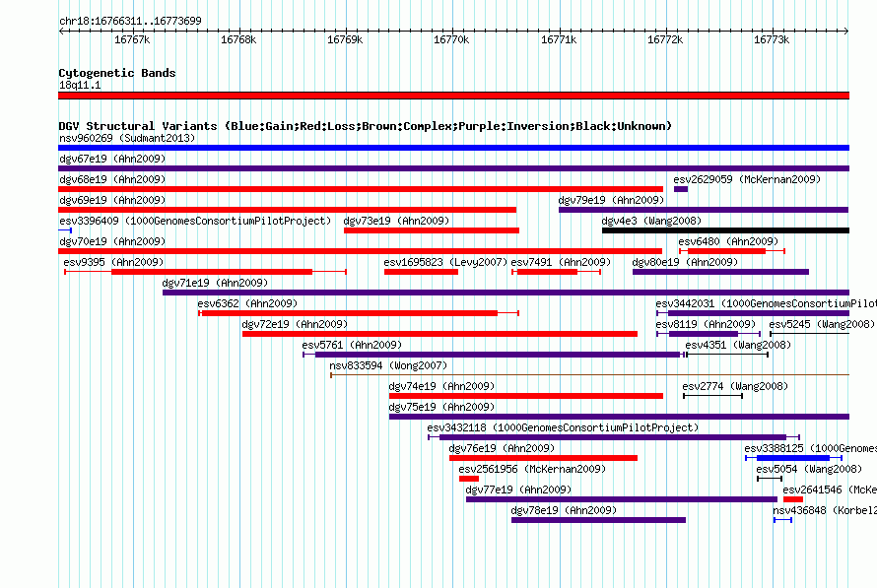Click the dgv72e19 (Ahn2009) label

coord(295,324)
